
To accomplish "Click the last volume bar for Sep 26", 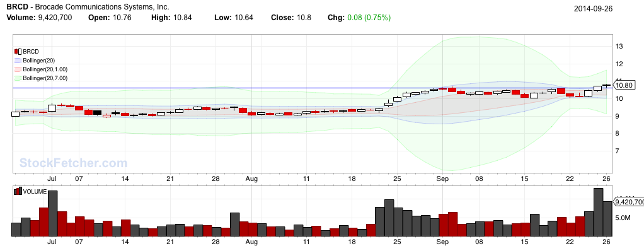I will pyautogui.click(x=607, y=219).
